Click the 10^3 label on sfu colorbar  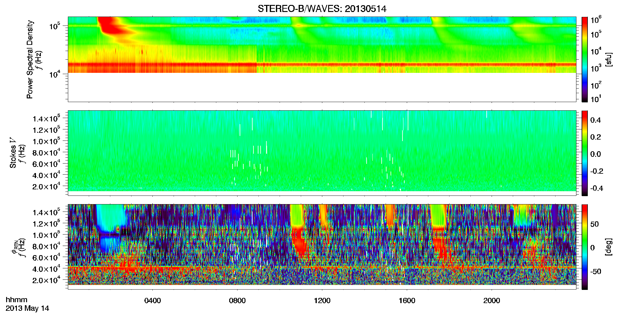coord(596,68)
